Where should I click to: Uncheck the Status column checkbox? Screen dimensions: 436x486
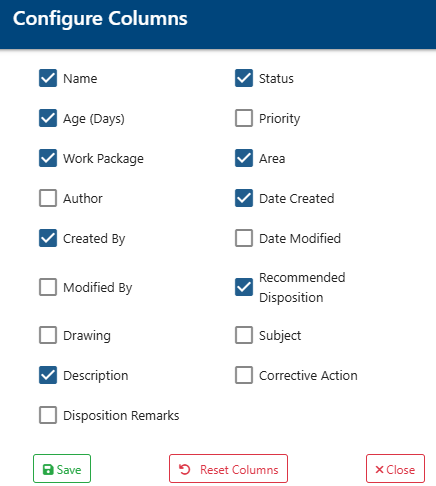click(244, 78)
